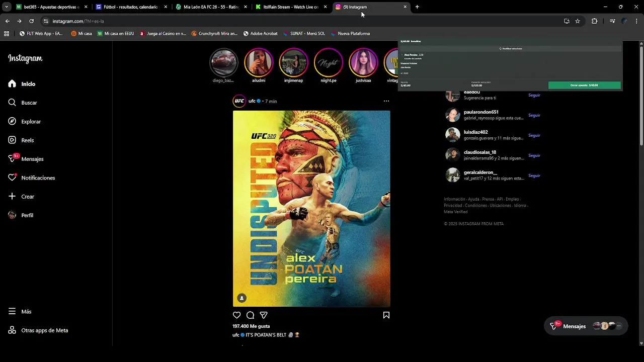Open a new browser tab
This screenshot has width=644, height=362.
coord(417,7)
